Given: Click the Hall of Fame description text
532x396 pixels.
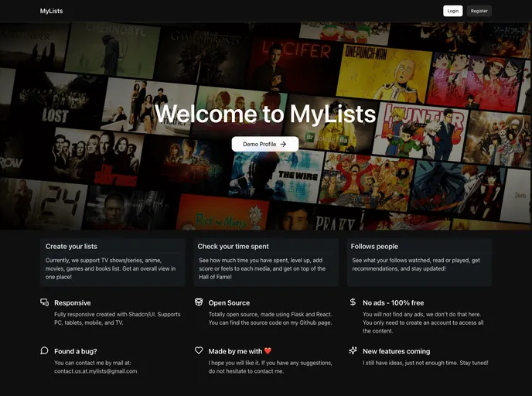Looking at the screenshot, I should point(262,268).
